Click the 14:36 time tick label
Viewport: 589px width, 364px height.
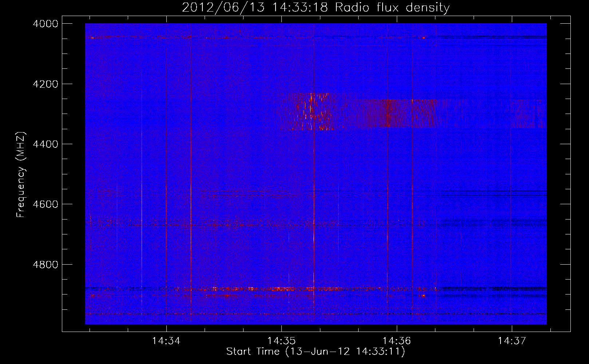click(x=397, y=341)
